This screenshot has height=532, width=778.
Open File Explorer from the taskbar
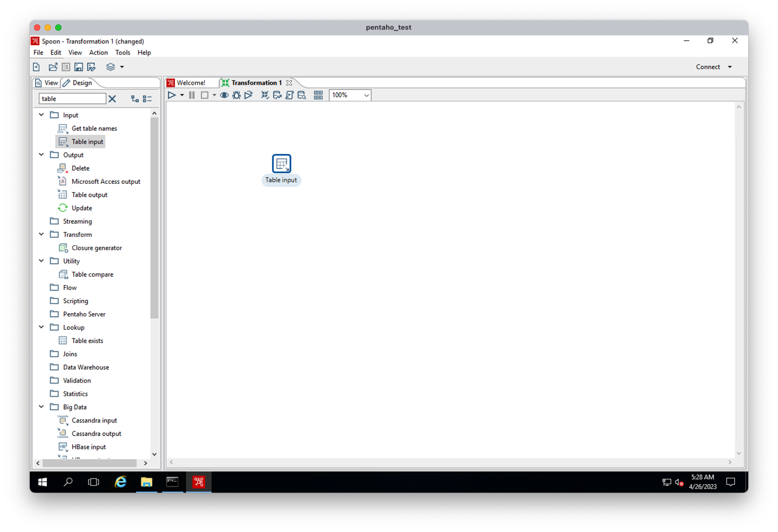tap(146, 482)
